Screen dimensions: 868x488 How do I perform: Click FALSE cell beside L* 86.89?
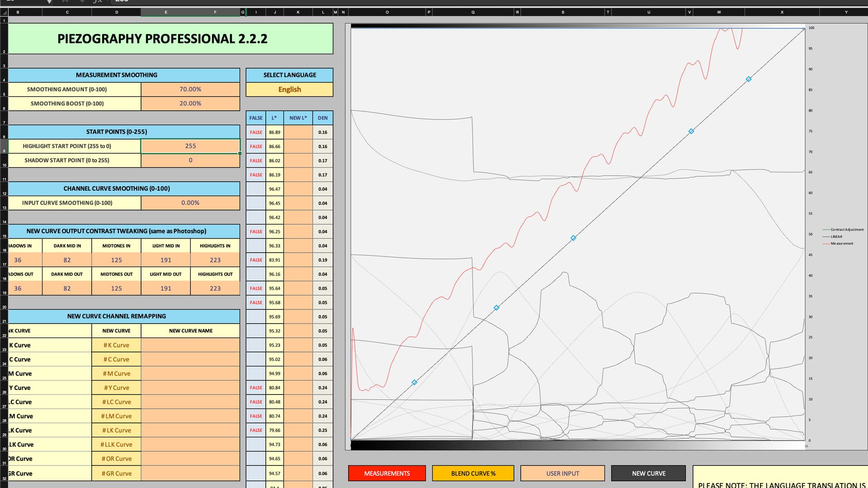pyautogui.click(x=256, y=132)
